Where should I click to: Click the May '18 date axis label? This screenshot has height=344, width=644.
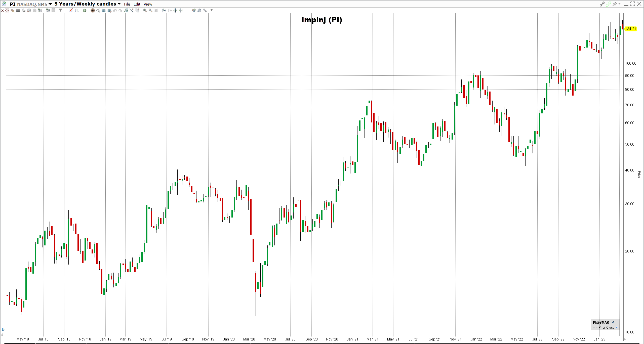click(23, 339)
